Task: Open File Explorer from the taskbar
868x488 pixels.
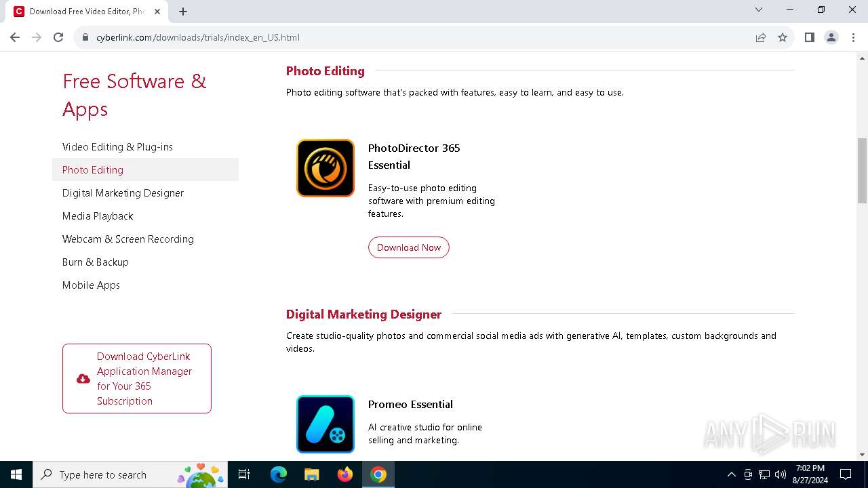Action: click(311, 474)
